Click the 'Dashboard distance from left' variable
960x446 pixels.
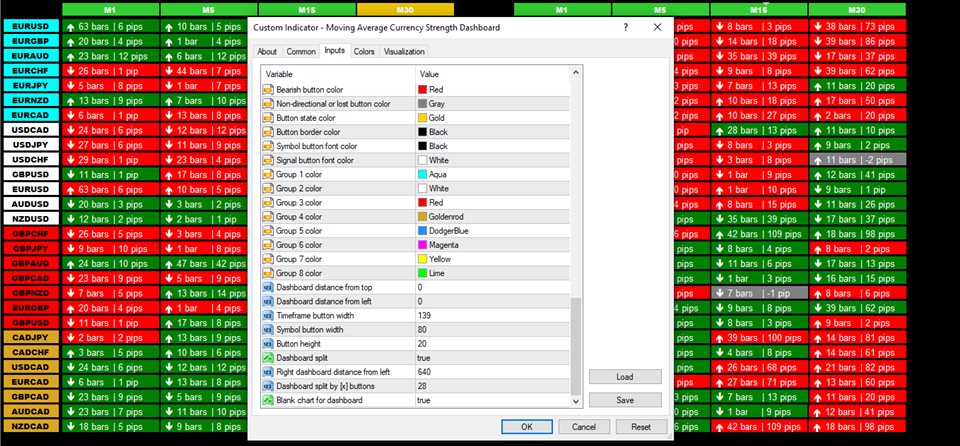(323, 301)
